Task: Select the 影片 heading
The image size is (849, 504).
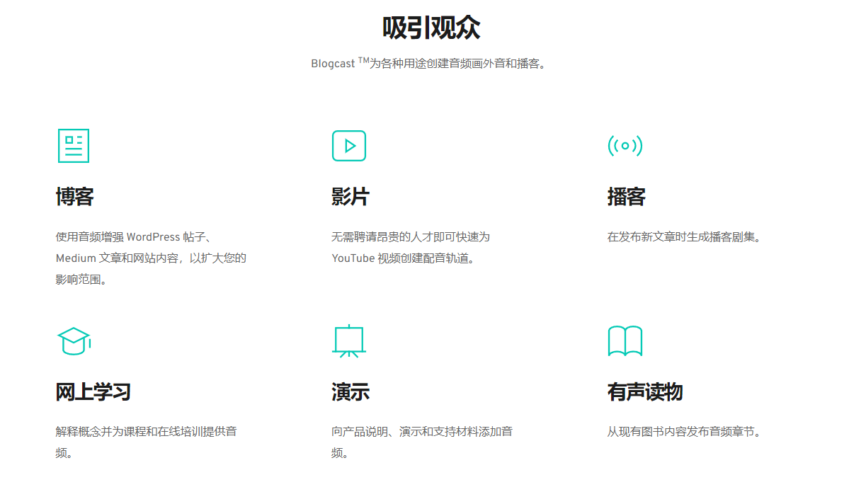Action: pyautogui.click(x=351, y=197)
